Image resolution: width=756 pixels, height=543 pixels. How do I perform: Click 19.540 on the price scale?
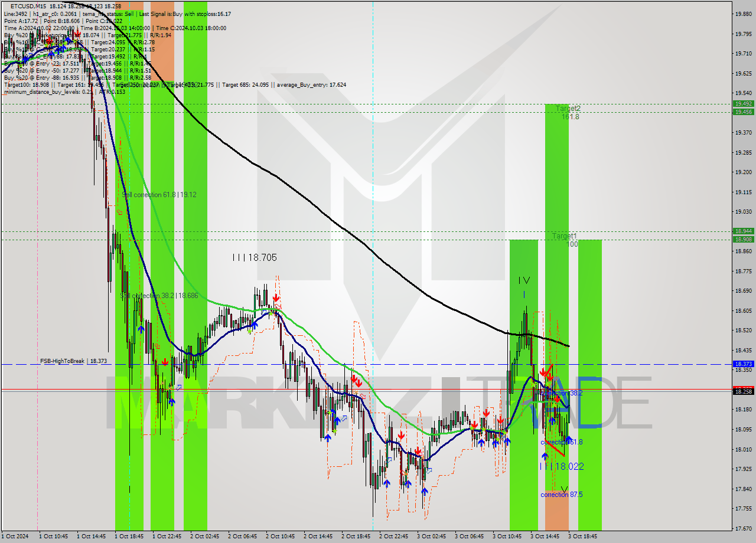[743, 93]
